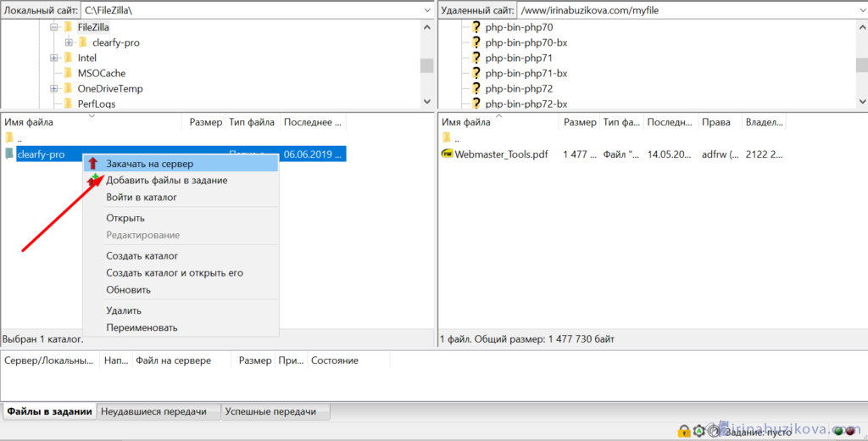Open the remote site path dropdown
868x441 pixels.
tap(859, 9)
